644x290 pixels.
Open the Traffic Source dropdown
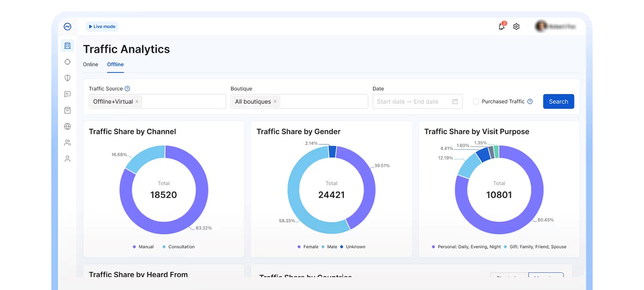pos(157,101)
